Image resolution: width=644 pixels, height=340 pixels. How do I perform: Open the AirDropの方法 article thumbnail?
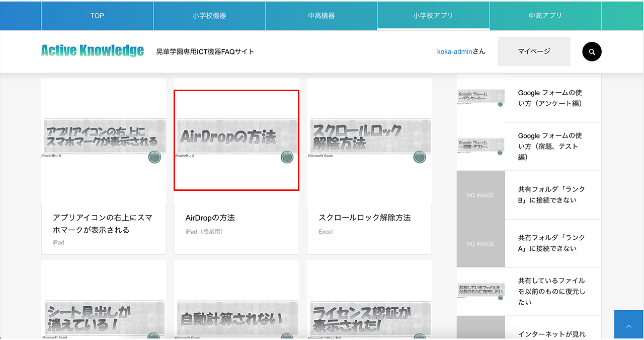[x=236, y=140]
